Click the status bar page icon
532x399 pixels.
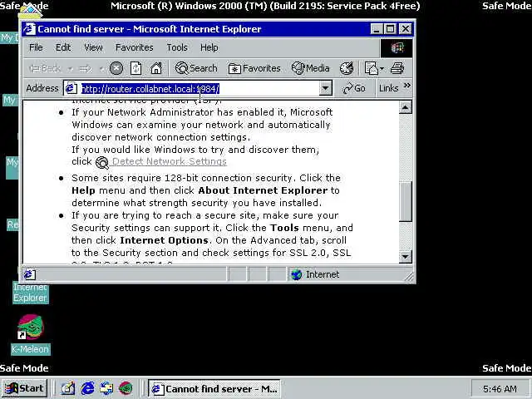click(x=29, y=274)
